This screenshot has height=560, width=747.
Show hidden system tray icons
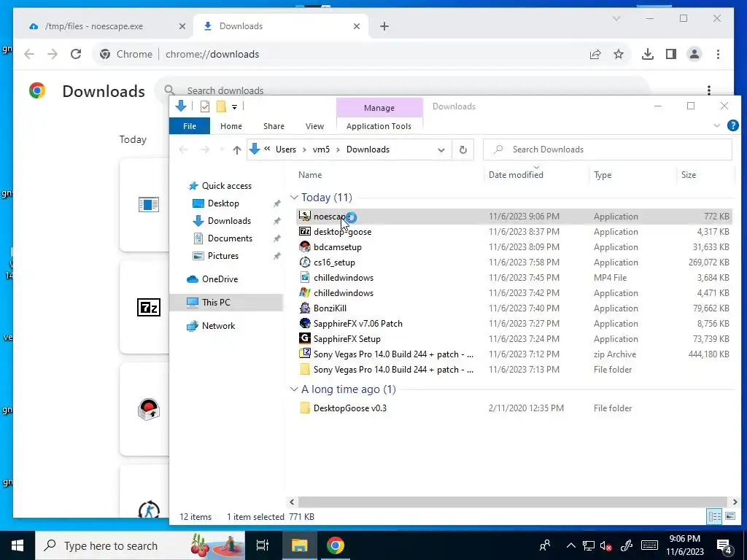tap(570, 545)
